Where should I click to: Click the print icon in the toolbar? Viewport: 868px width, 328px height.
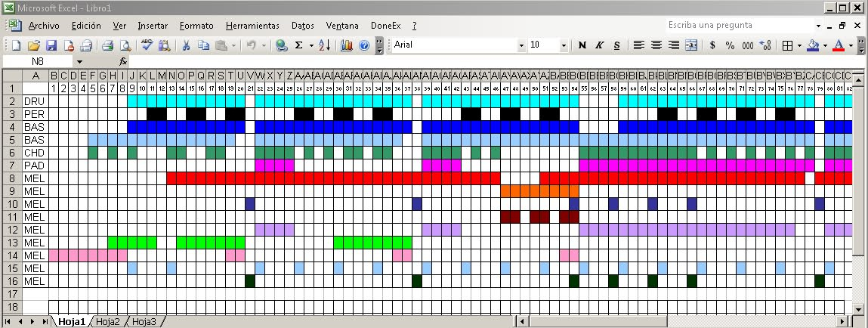click(x=107, y=45)
